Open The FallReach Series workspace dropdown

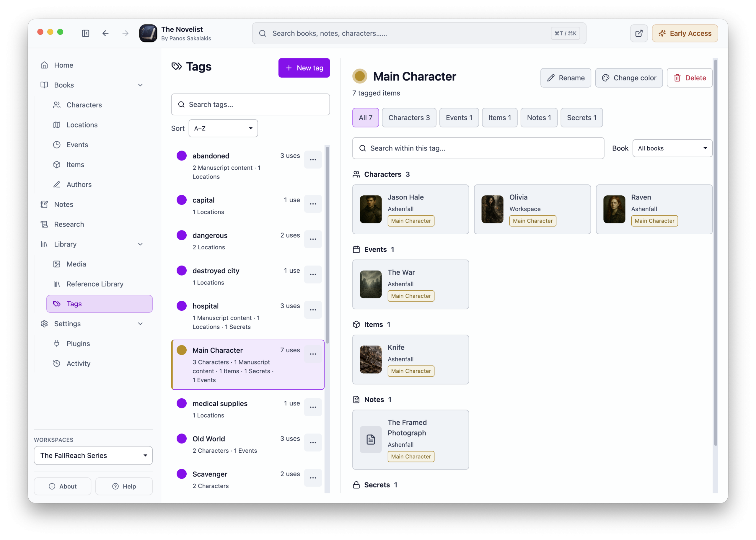pos(93,456)
